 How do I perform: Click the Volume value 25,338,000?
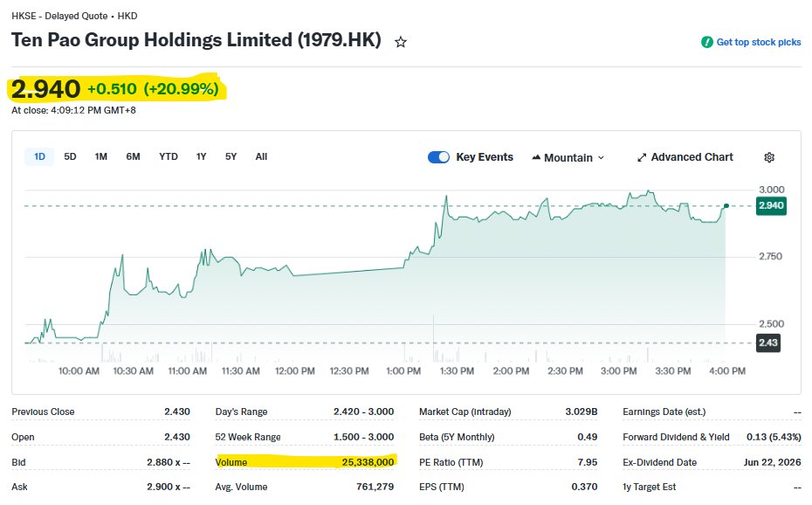click(x=368, y=462)
